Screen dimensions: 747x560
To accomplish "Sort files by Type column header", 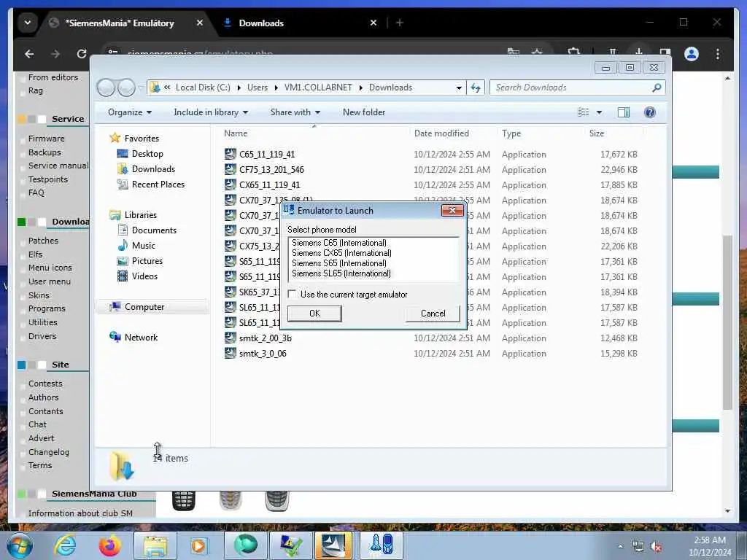I will point(511,133).
